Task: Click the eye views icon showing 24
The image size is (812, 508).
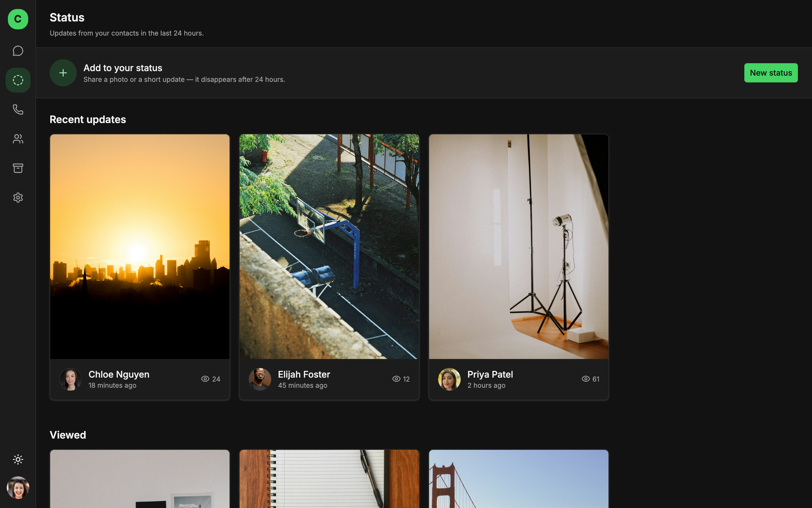Action: point(205,379)
